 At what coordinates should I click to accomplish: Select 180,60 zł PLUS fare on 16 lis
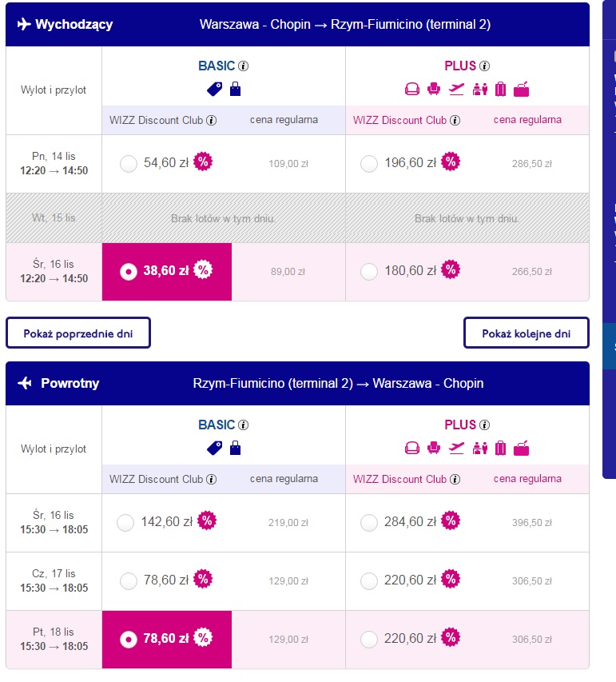369,272
